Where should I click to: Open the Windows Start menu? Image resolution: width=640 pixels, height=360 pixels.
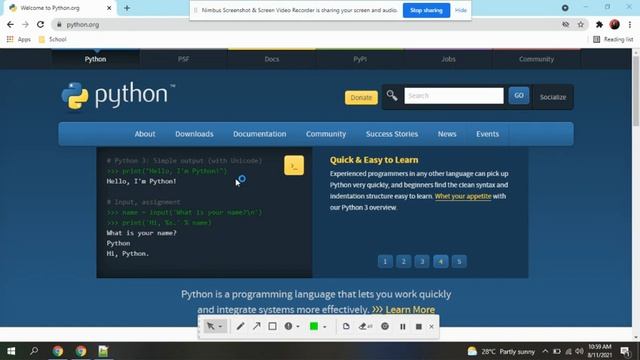11,351
